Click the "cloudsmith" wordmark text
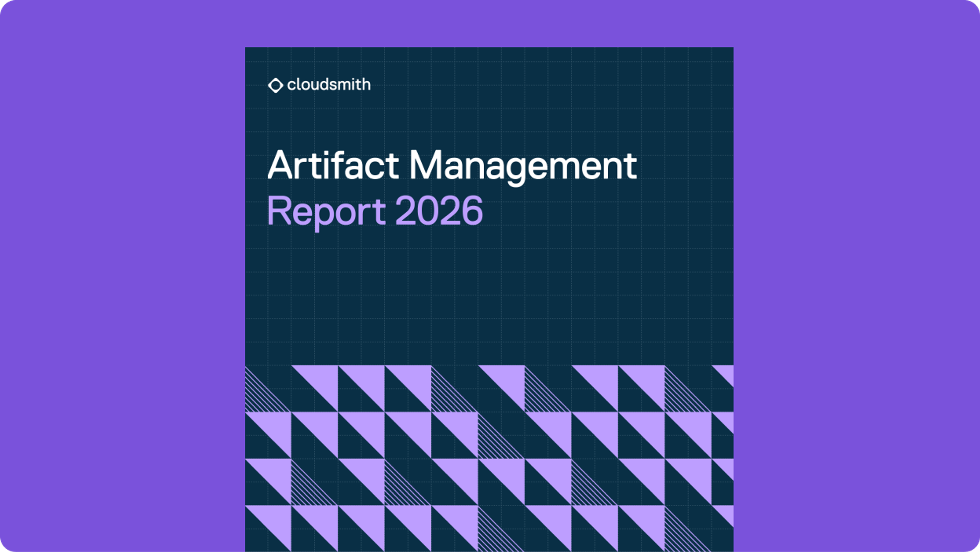The image size is (980, 552). click(x=329, y=84)
